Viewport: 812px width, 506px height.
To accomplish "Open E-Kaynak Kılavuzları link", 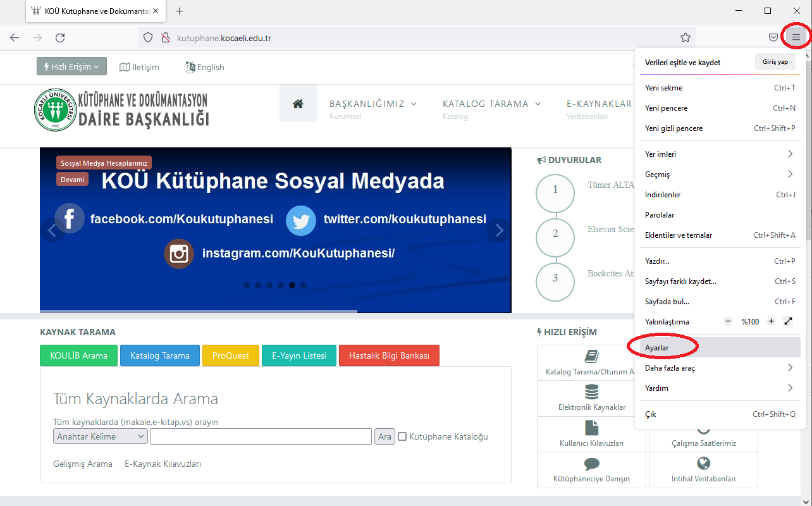I will (x=163, y=464).
